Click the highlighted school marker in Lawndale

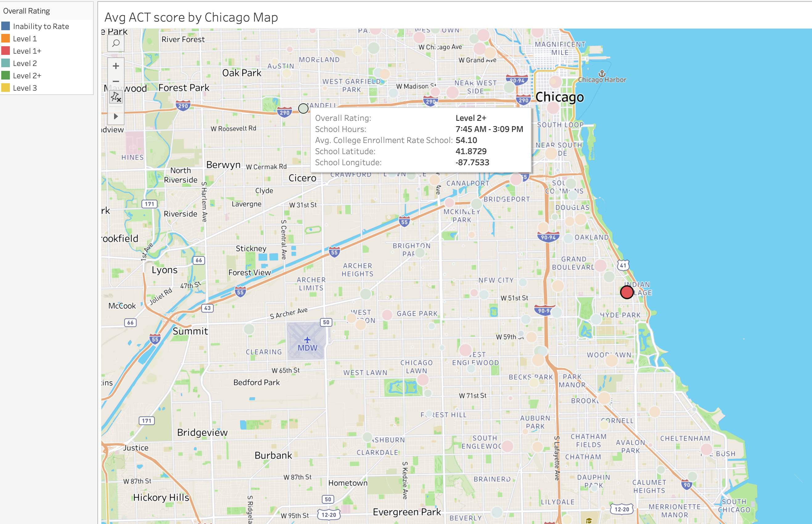(x=303, y=108)
